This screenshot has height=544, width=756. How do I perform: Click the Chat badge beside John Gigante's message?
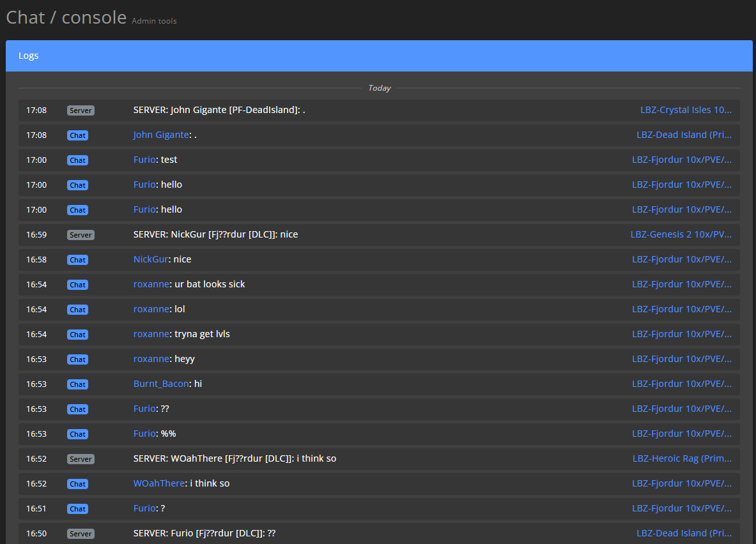coord(77,135)
